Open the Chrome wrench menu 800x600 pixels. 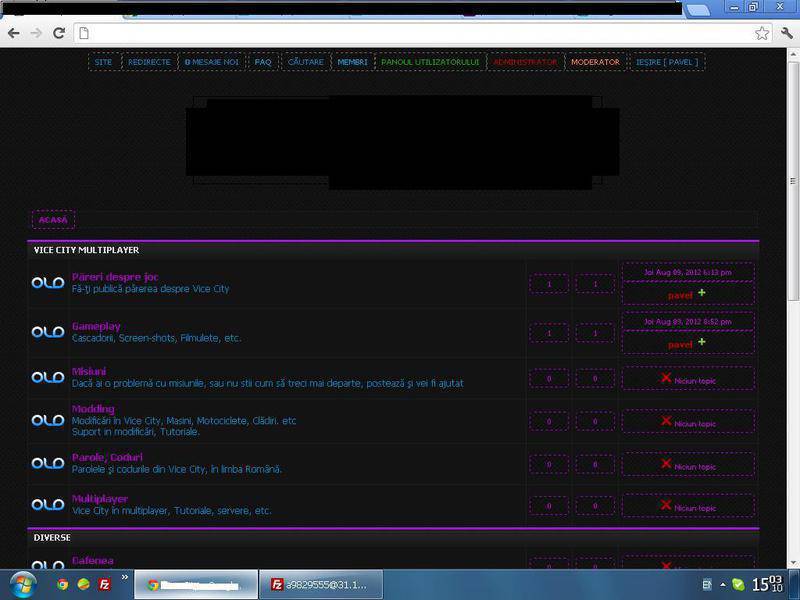tap(786, 34)
